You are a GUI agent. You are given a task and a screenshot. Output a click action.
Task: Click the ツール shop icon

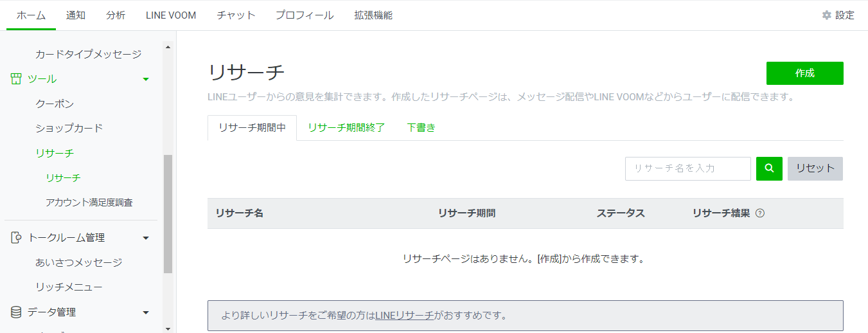point(16,79)
